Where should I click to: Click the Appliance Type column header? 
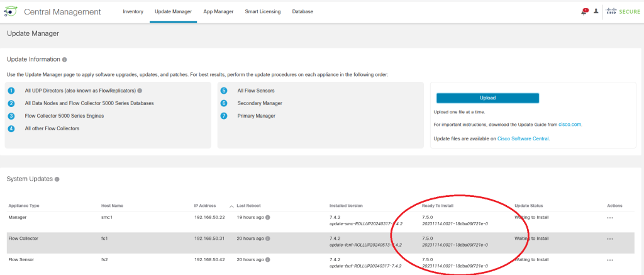[x=24, y=206]
